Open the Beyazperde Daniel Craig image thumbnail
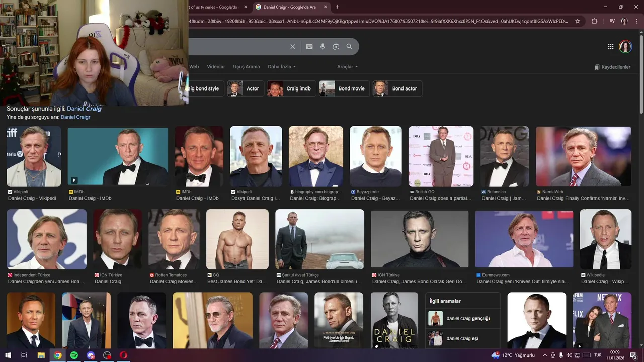Viewport: 644px width, 362px height. [x=376, y=156]
